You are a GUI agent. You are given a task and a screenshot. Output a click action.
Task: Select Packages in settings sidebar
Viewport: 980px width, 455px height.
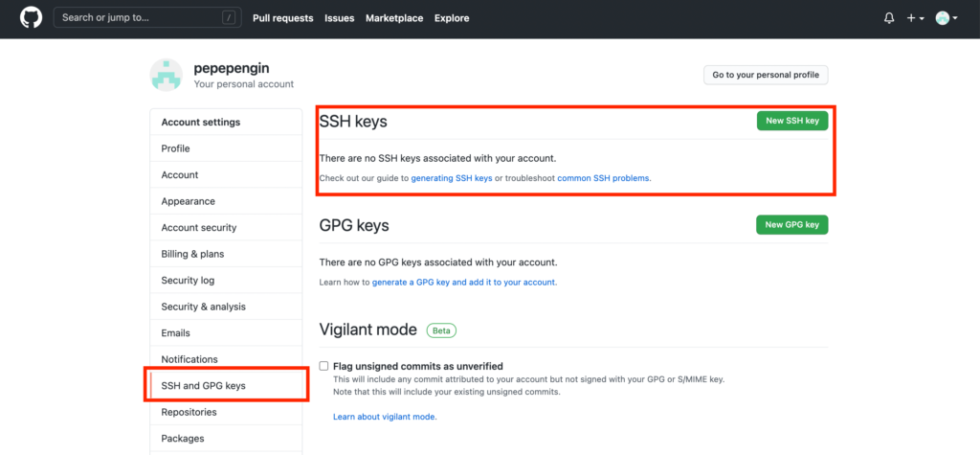[x=226, y=438]
